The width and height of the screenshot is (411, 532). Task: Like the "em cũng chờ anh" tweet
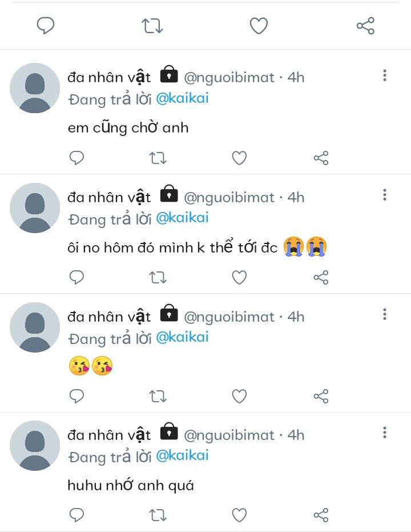pos(239,158)
